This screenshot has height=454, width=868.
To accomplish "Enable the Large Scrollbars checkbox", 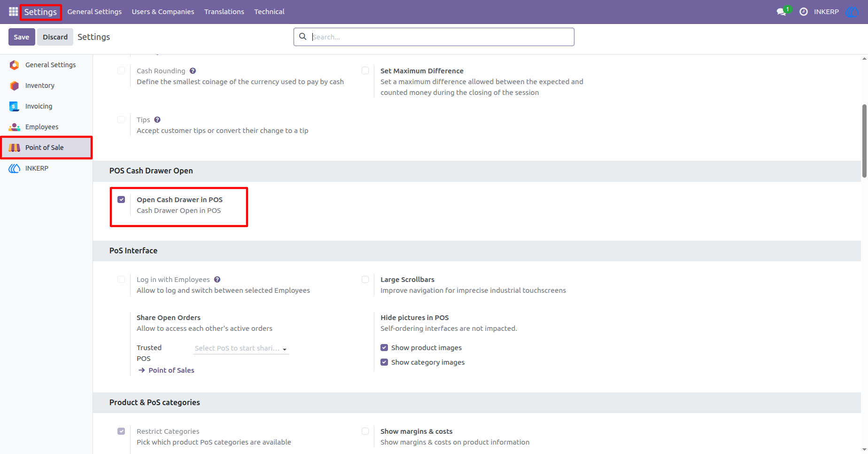I will point(365,280).
